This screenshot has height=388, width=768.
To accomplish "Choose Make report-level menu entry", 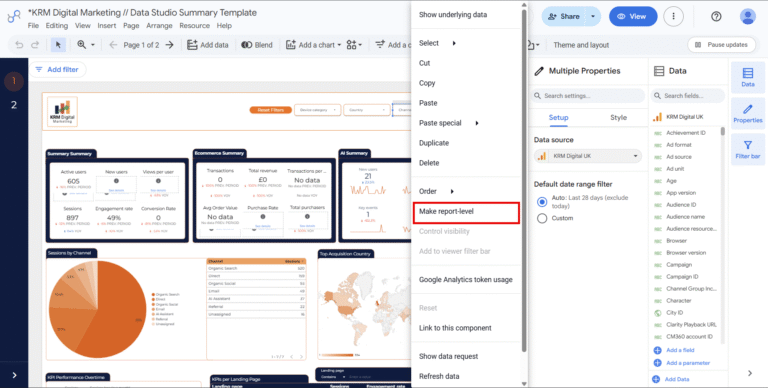I will pos(465,212).
